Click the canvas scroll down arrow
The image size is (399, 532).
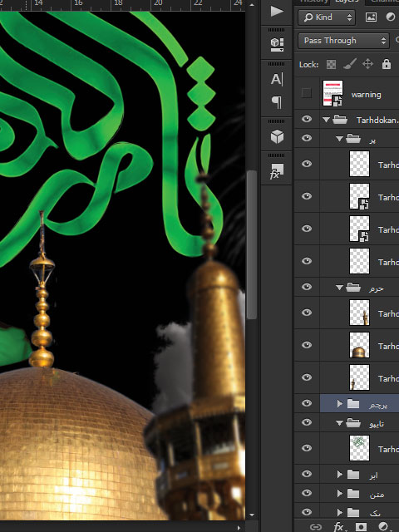pyautogui.click(x=251, y=515)
